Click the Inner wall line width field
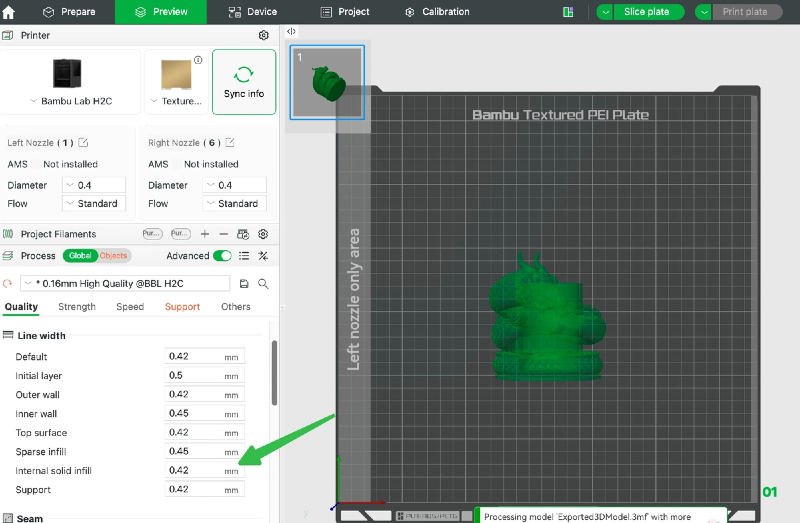The height and width of the screenshot is (523, 800). [x=205, y=413]
